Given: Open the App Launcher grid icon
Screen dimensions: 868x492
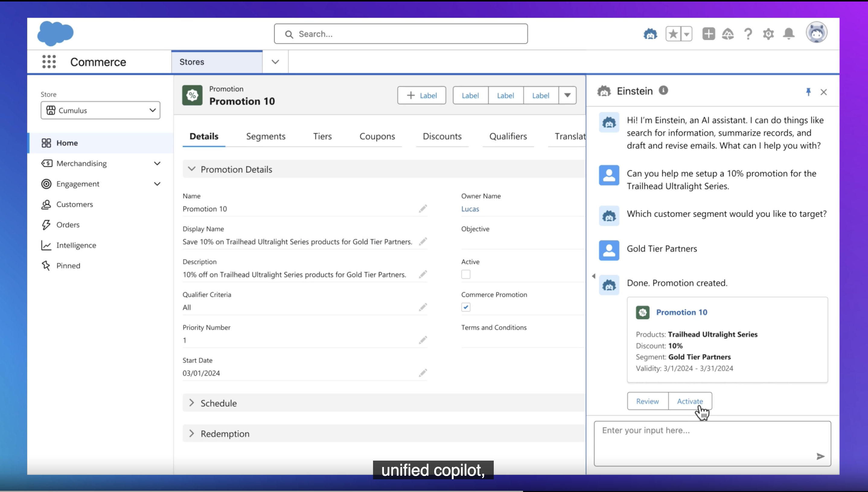Looking at the screenshot, I should 49,62.
